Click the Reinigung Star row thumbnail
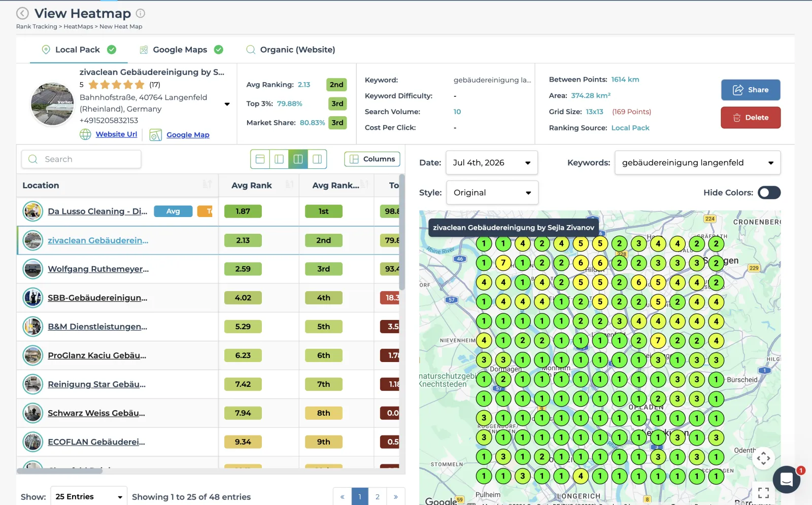 pos(33,384)
